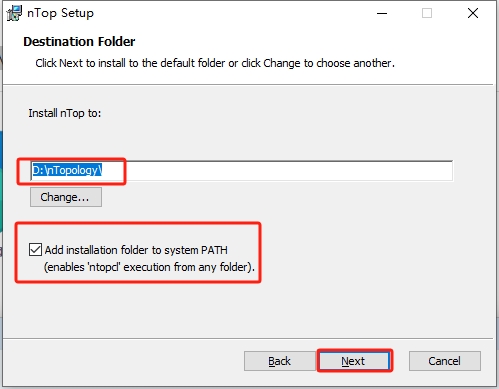
Task: Click the nTop Setup installer icon
Action: pyautogui.click(x=14, y=13)
